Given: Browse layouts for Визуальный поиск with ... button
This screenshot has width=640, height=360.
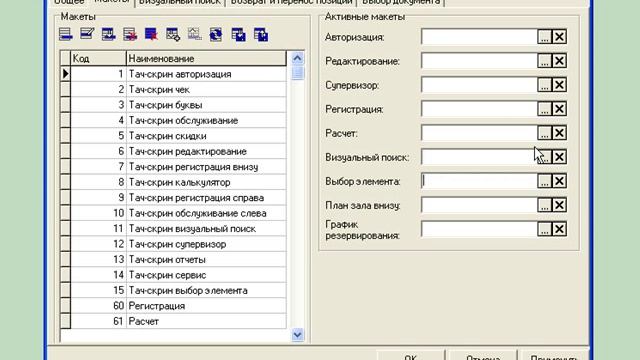Looking at the screenshot, I should (544, 157).
